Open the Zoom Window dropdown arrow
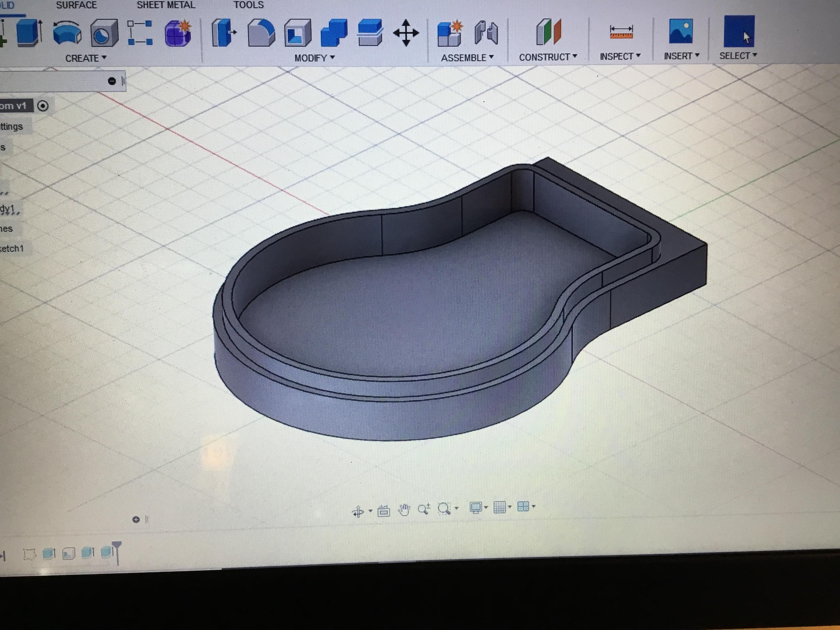Image resolution: width=840 pixels, height=630 pixels. [x=457, y=508]
